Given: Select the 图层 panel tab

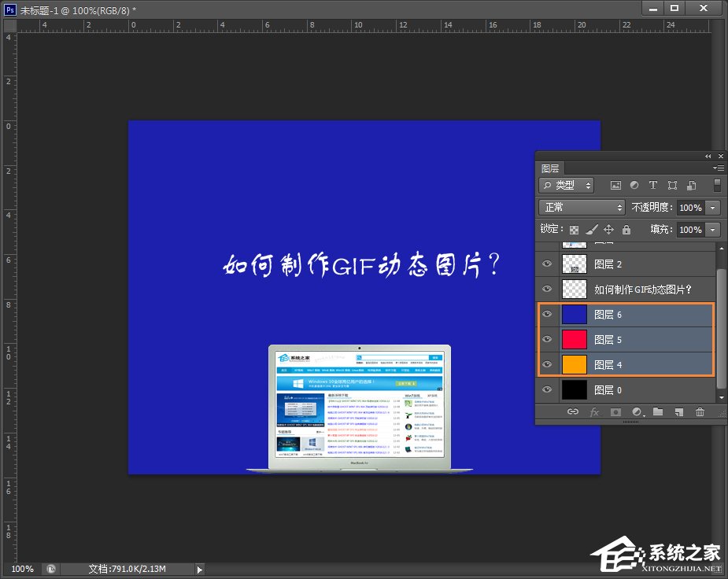Looking at the screenshot, I should (550, 168).
